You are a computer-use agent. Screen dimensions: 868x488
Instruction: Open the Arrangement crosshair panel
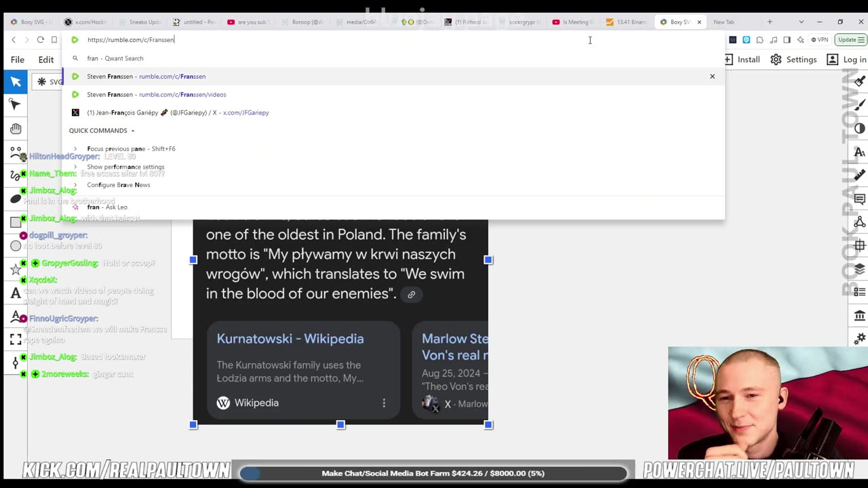click(860, 246)
